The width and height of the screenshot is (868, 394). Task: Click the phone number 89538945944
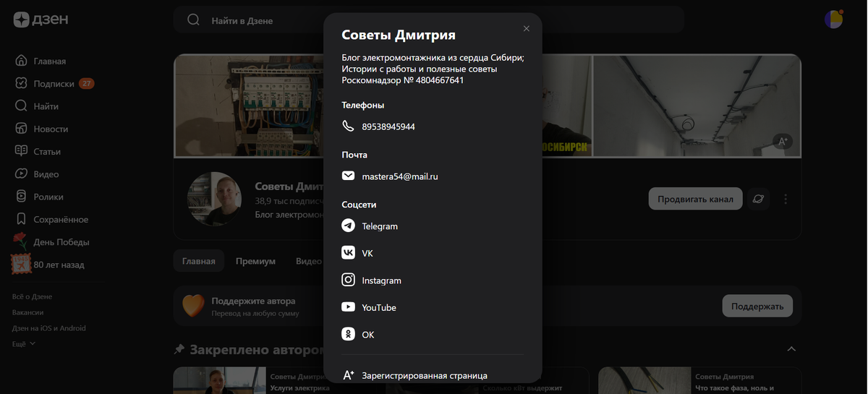tap(388, 127)
